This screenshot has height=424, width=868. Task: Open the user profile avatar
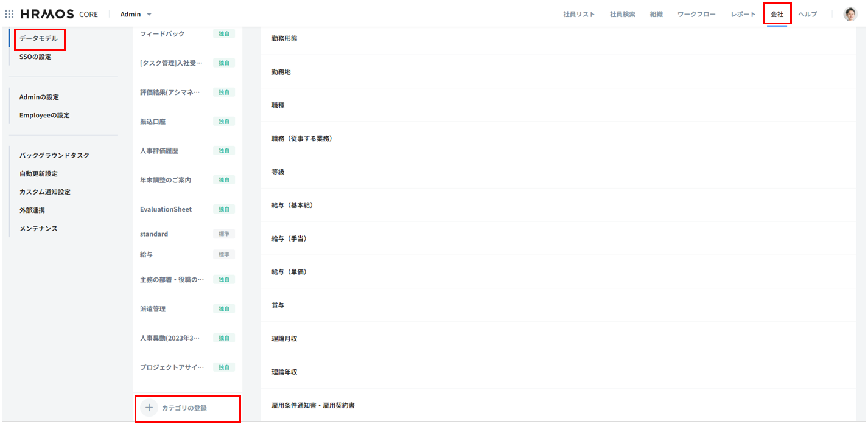click(x=850, y=14)
